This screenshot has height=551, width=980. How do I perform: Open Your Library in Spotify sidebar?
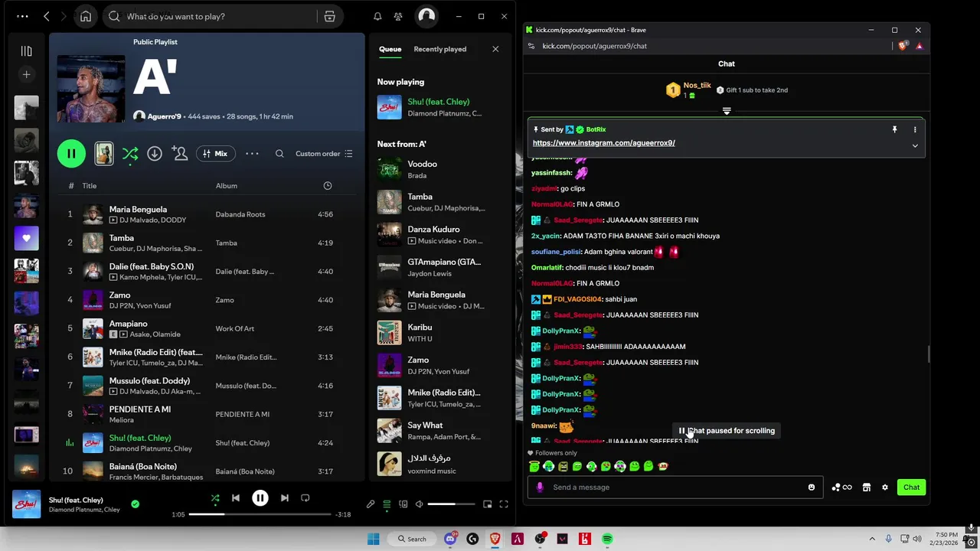click(x=26, y=51)
